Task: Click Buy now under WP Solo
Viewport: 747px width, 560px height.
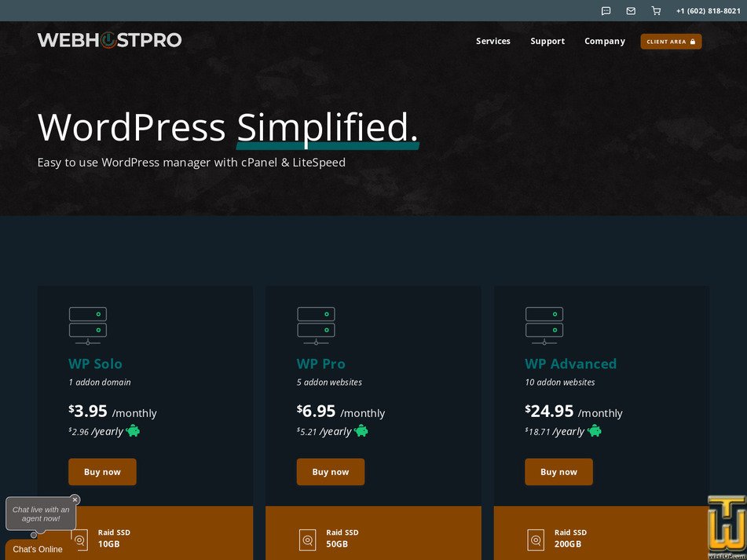Action: tap(102, 471)
